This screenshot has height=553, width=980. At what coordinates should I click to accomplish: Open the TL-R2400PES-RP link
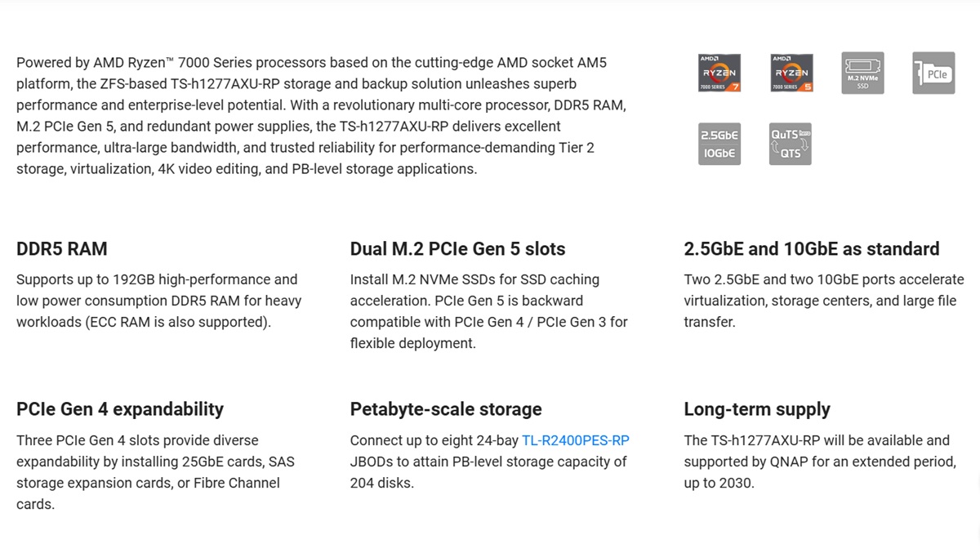[576, 440]
